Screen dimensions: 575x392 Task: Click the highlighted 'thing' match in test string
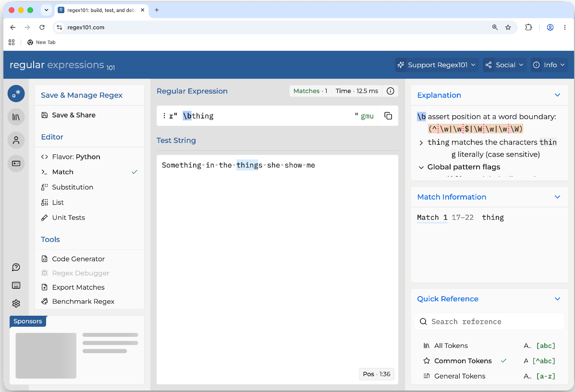click(247, 165)
